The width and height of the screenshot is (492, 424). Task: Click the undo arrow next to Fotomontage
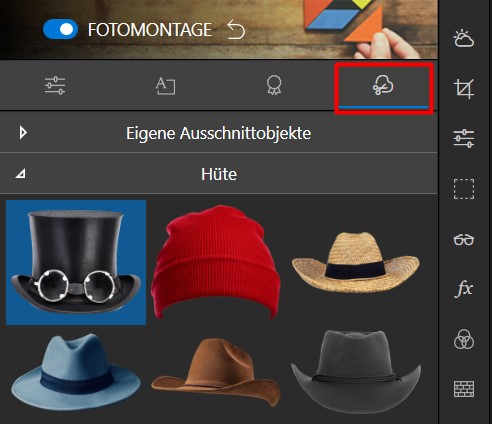(x=236, y=29)
